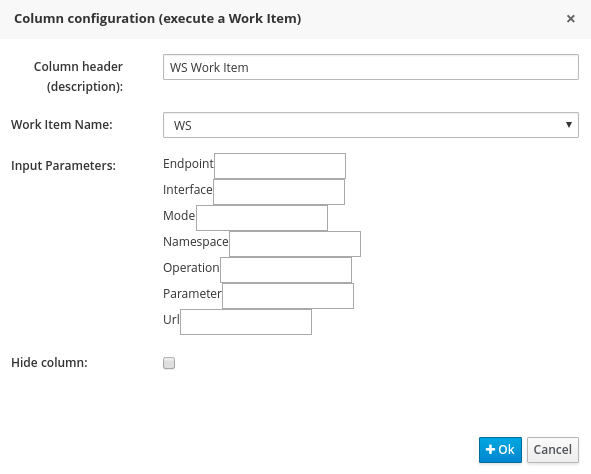Focus the Url input field
Screen dimensions: 591x474
[x=246, y=322]
